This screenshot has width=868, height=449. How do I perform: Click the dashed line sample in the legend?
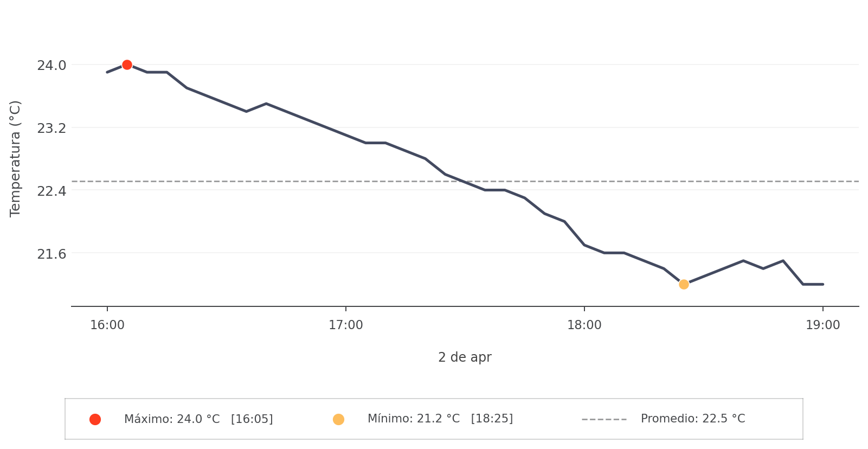click(x=604, y=419)
